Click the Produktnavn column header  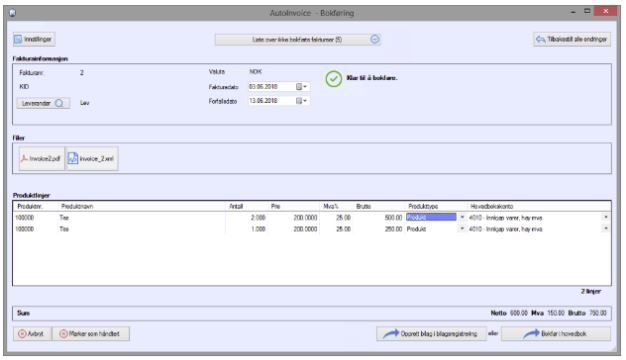point(77,206)
